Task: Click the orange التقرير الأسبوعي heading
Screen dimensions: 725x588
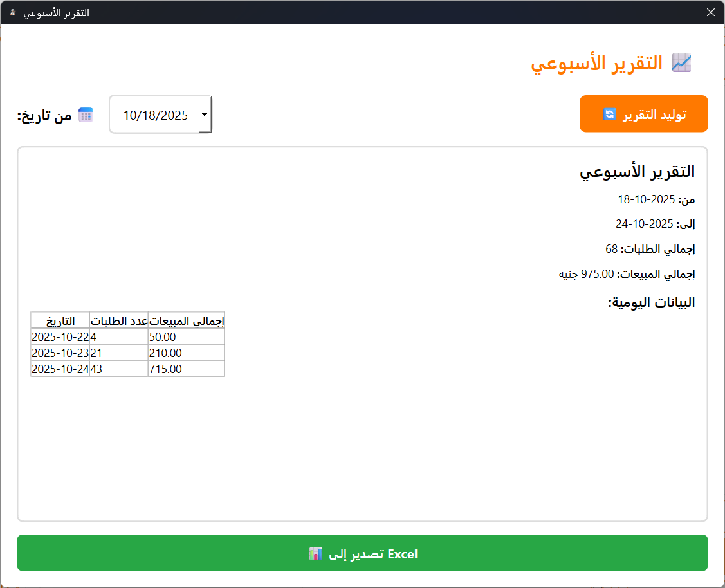Action: [596, 63]
